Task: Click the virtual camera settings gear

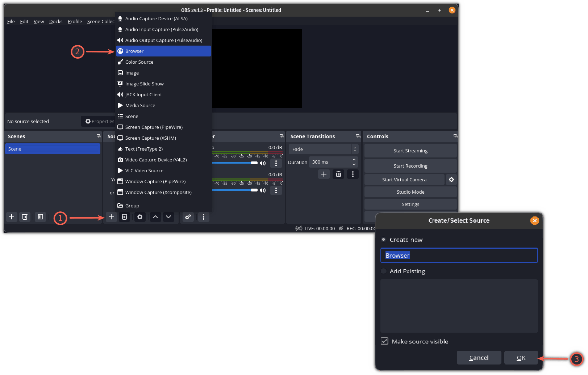Action: pyautogui.click(x=451, y=180)
